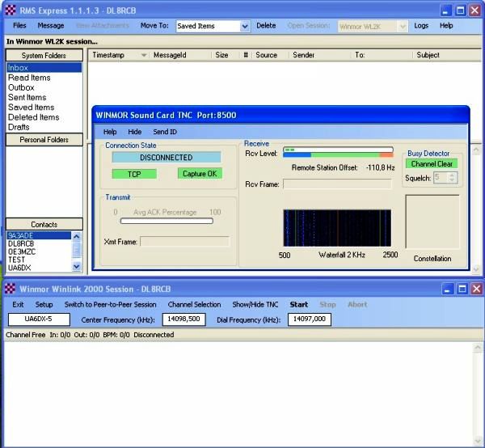Select contact TEST
Image resolution: width=485 pixels, height=448 pixels.
tap(16, 260)
